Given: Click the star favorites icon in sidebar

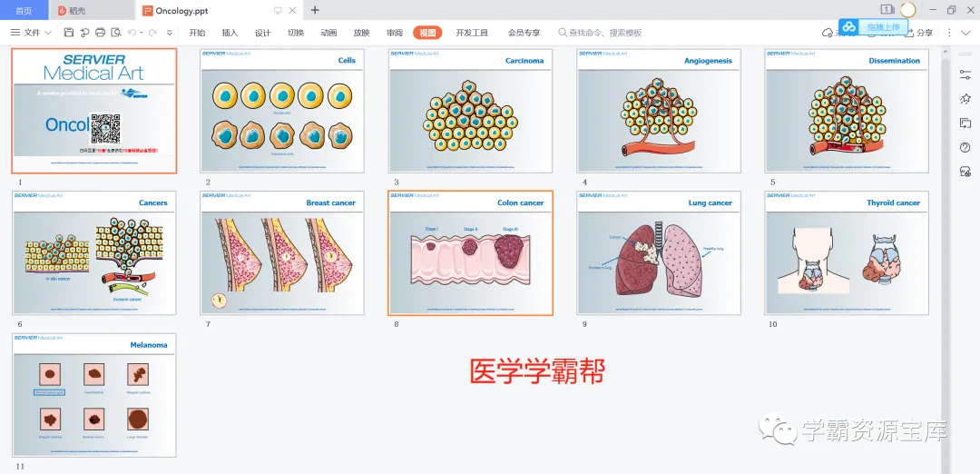Looking at the screenshot, I should point(965,99).
